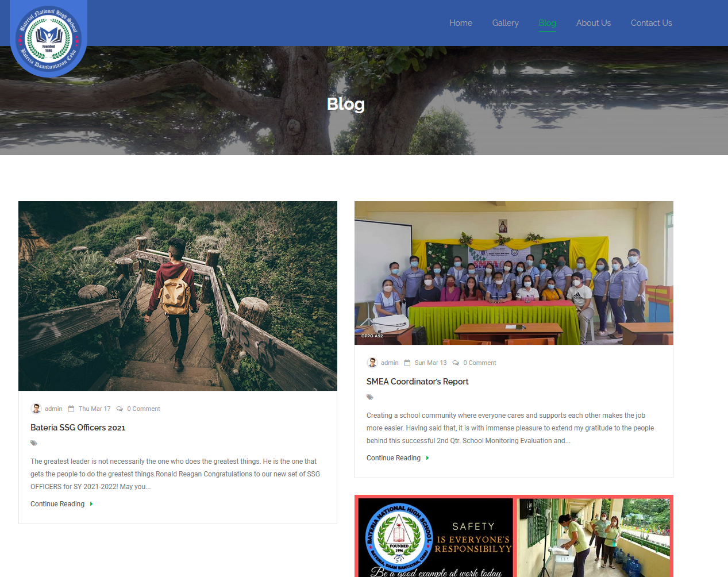Image resolution: width=728 pixels, height=577 pixels.
Task: Open the SMEA Coordinator's Report title
Action: coord(418,382)
